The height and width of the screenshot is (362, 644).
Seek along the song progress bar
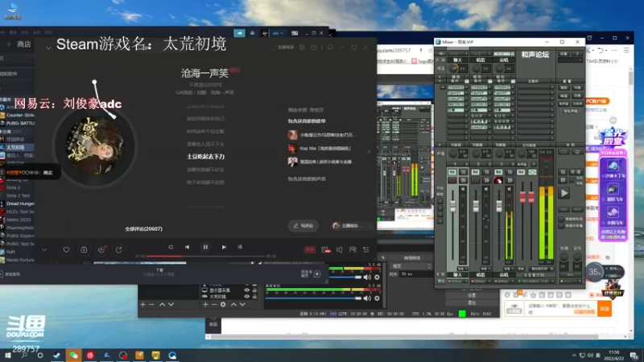205,256
